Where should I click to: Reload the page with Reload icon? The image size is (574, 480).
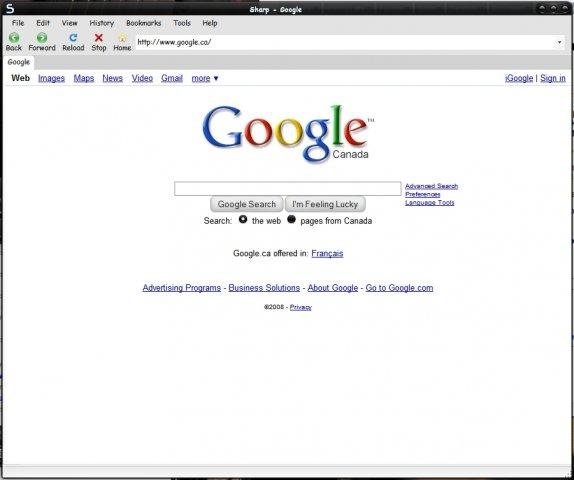coord(73,37)
